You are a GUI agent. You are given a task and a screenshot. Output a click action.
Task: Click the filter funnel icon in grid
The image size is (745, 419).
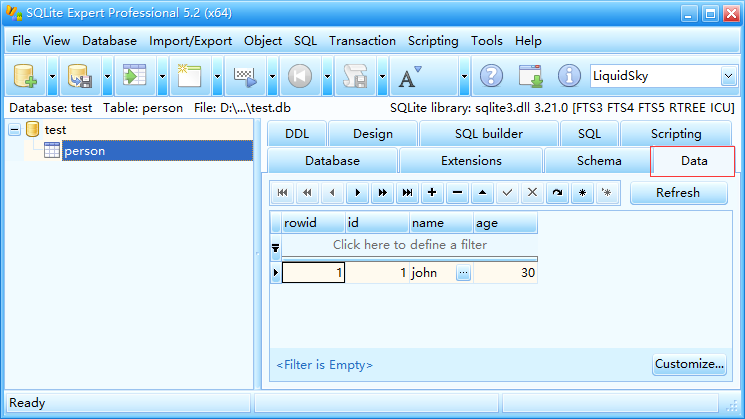[x=276, y=248]
